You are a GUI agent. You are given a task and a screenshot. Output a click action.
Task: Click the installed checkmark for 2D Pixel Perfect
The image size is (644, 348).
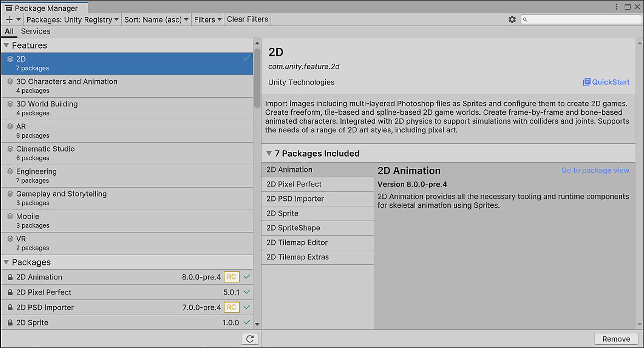pyautogui.click(x=247, y=292)
